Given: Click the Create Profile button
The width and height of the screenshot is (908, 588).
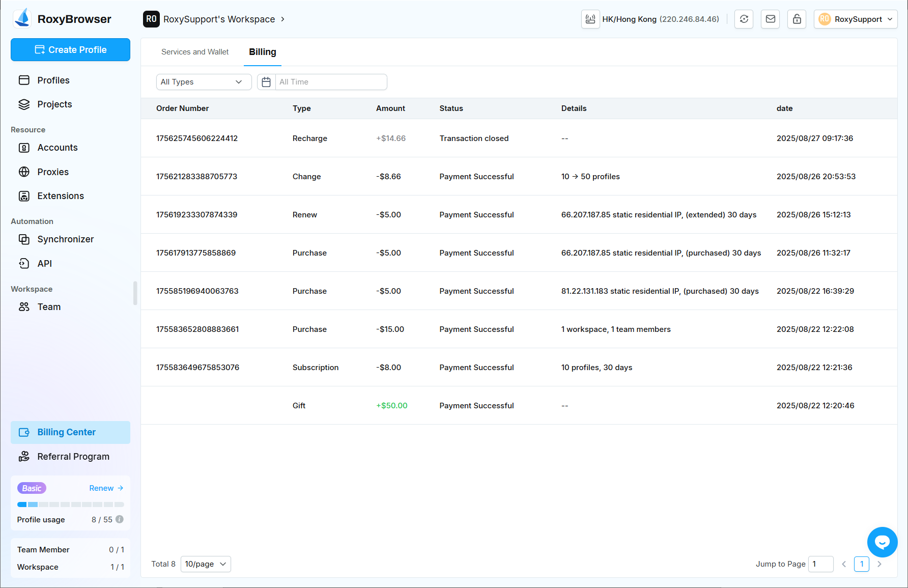Looking at the screenshot, I should tap(70, 50).
